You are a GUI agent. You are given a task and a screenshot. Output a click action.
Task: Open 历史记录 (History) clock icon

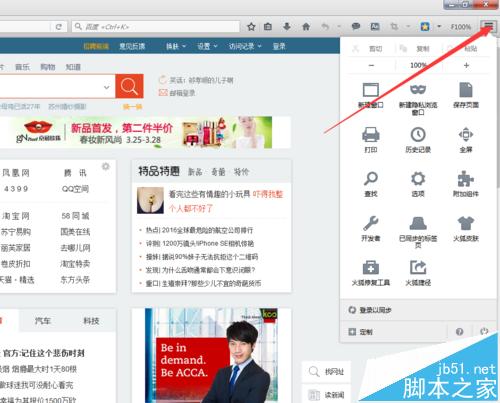coord(418,139)
